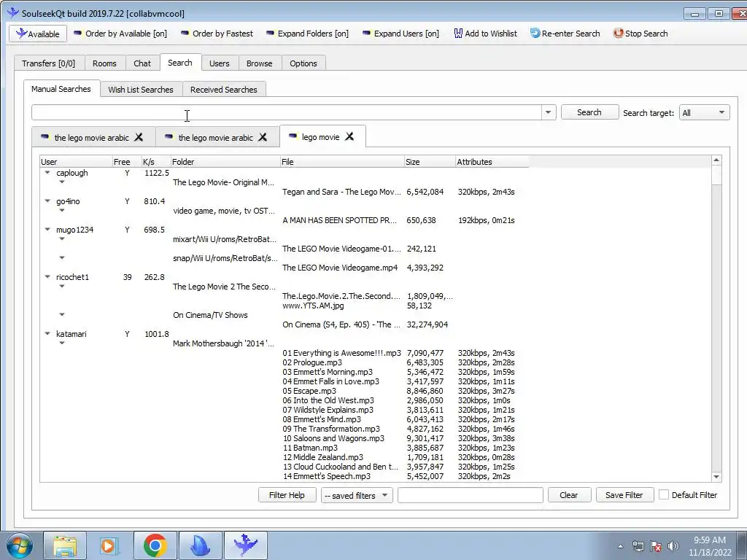The width and height of the screenshot is (747, 560).
Task: Click the Action Center flag tray icon
Action: (656, 546)
